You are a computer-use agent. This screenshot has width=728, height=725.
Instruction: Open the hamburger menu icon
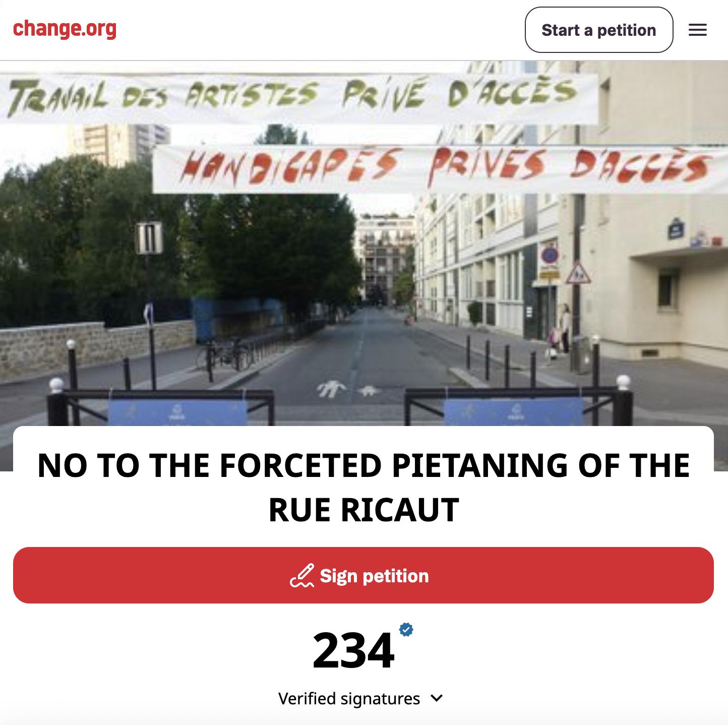coord(697,30)
